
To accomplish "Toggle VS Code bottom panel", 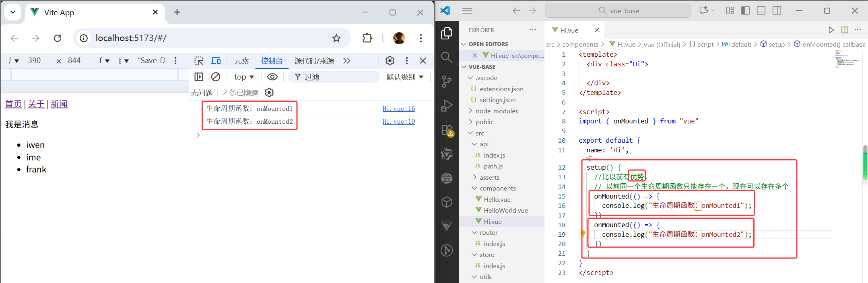I will click(761, 11).
